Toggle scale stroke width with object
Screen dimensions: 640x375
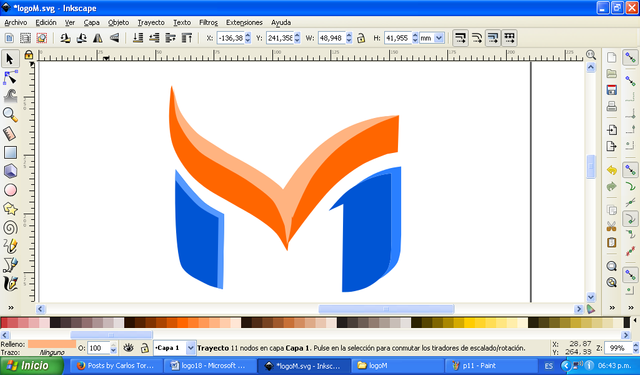[x=460, y=38]
